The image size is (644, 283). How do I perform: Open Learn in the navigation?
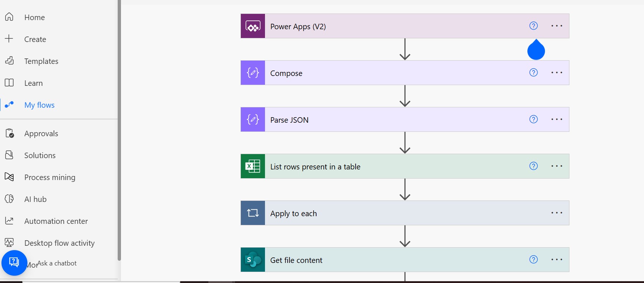(33, 83)
